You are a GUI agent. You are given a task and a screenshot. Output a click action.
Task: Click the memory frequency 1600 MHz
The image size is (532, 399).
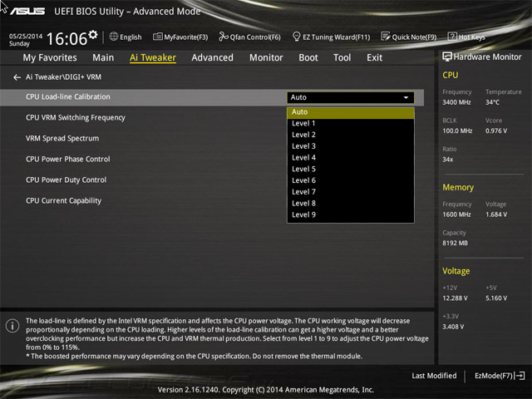[456, 214]
